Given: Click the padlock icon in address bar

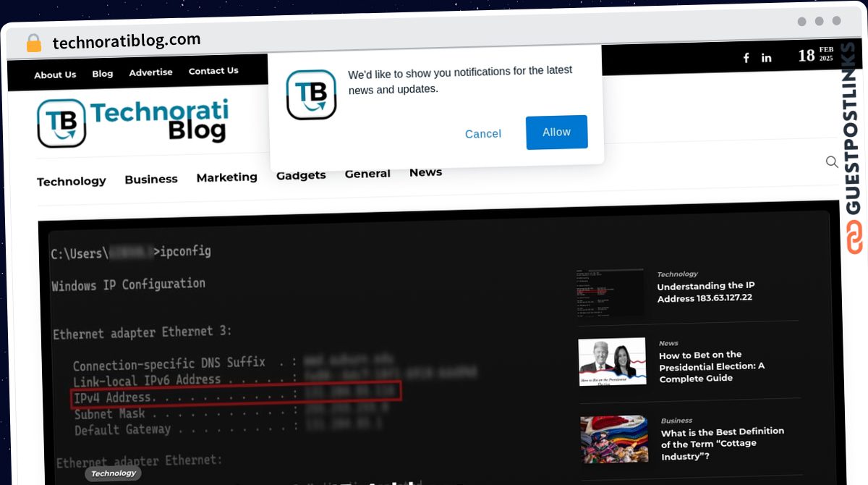Looking at the screenshot, I should tap(33, 43).
